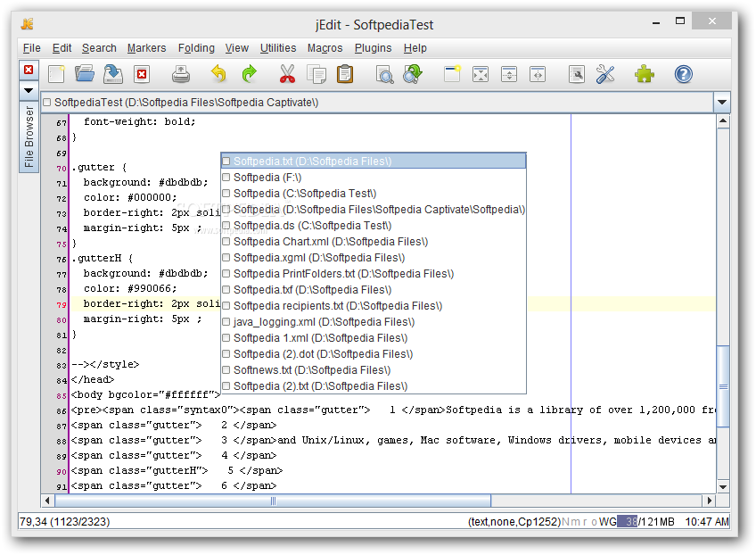
Task: Open a file with the folder icon
Action: [x=85, y=74]
